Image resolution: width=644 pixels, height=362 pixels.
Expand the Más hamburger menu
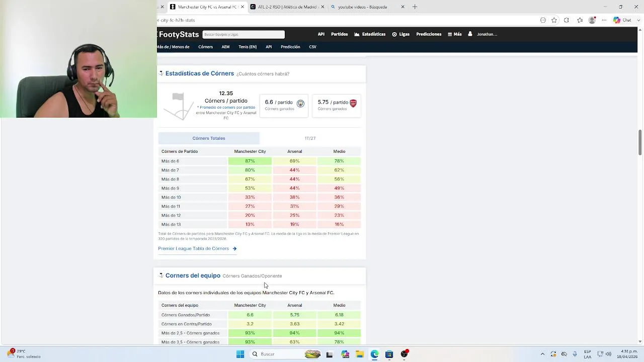(x=454, y=34)
